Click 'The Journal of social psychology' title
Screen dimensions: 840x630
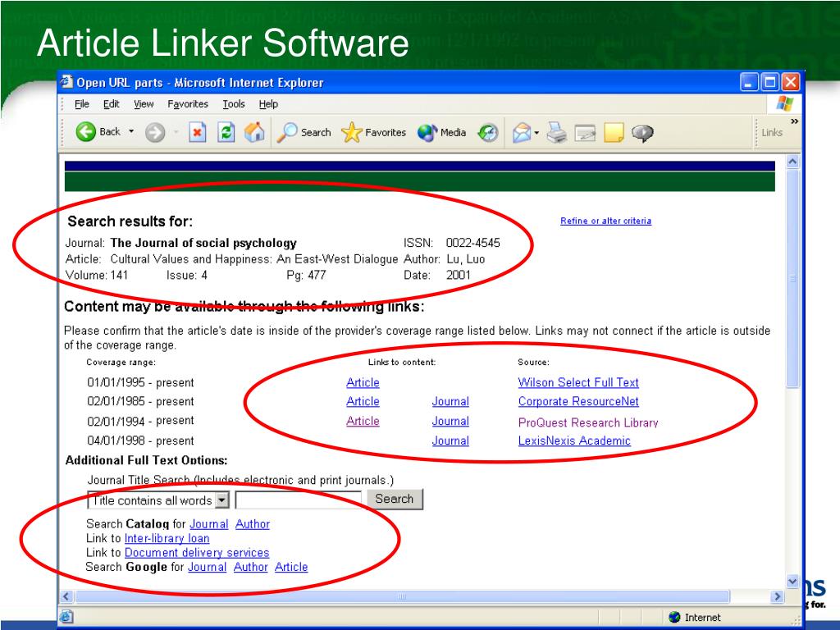point(203,243)
